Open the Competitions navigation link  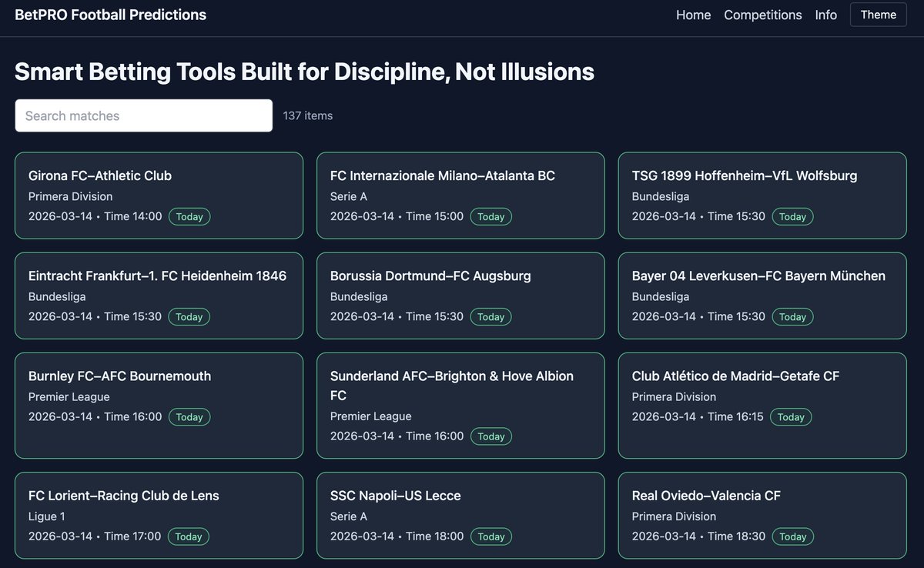(x=762, y=15)
